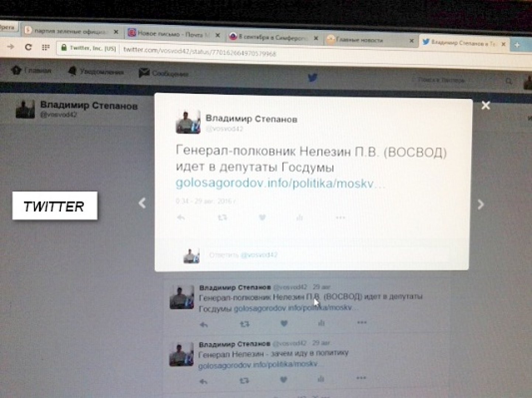Click the browser address bar URL
This screenshot has height=398, width=532.
coord(199,51)
